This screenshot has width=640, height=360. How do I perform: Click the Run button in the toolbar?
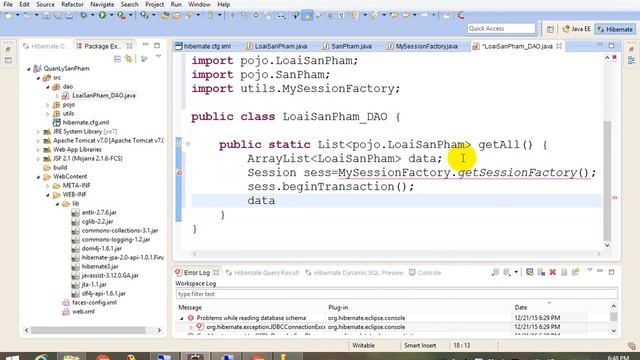(x=102, y=16)
